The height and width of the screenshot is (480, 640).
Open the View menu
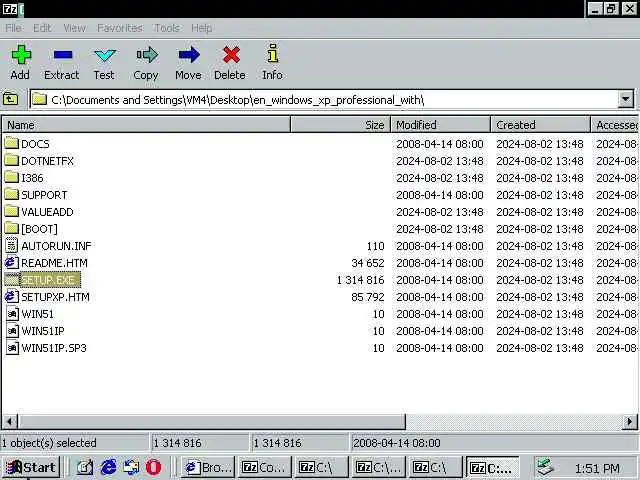tap(74, 28)
